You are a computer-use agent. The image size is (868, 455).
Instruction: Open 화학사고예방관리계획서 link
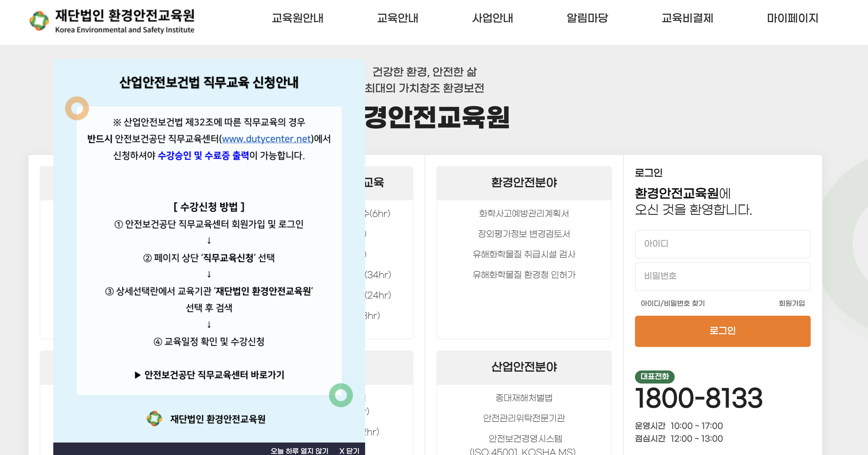[524, 214]
